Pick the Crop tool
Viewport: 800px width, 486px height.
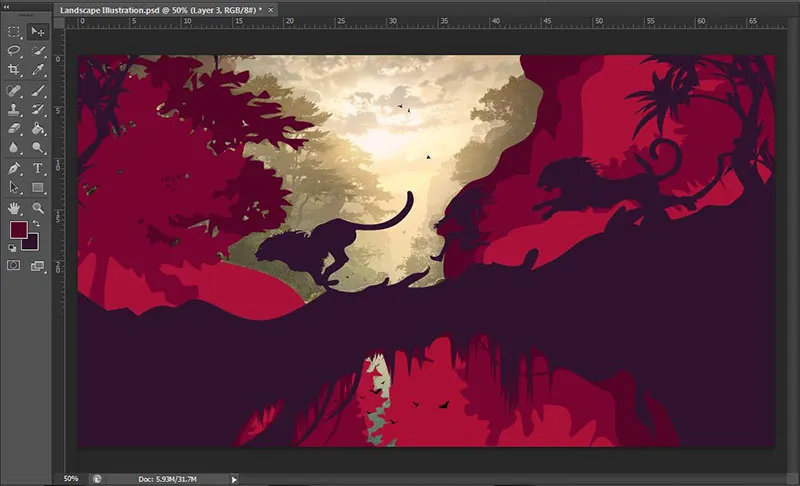(x=14, y=70)
